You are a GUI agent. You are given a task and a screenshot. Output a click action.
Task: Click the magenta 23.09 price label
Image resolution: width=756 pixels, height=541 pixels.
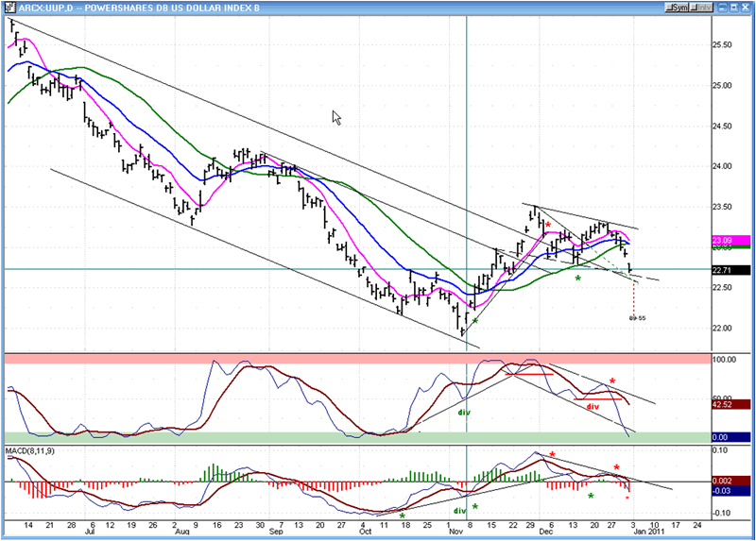click(x=725, y=240)
